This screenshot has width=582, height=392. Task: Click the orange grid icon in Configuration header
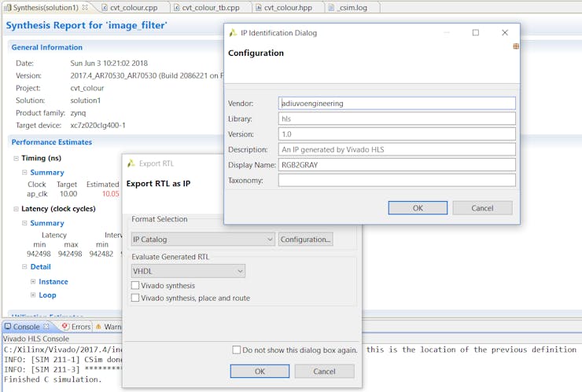[x=516, y=46]
